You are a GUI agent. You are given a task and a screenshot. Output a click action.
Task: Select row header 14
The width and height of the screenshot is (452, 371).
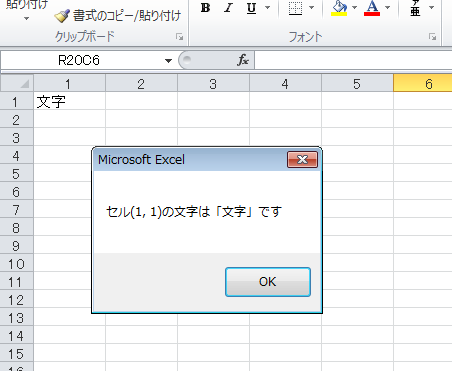tap(17, 335)
